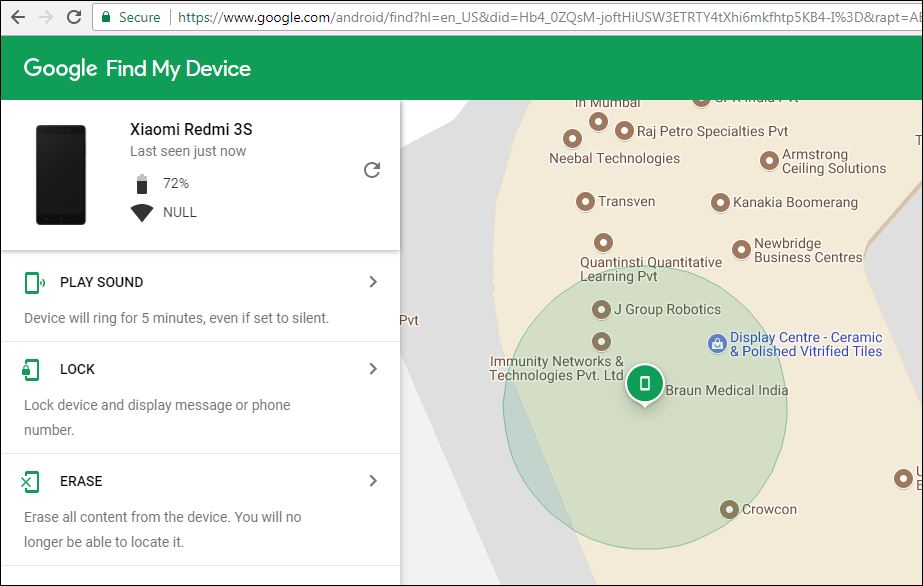Click the Wi-Fi signal icon

[142, 212]
